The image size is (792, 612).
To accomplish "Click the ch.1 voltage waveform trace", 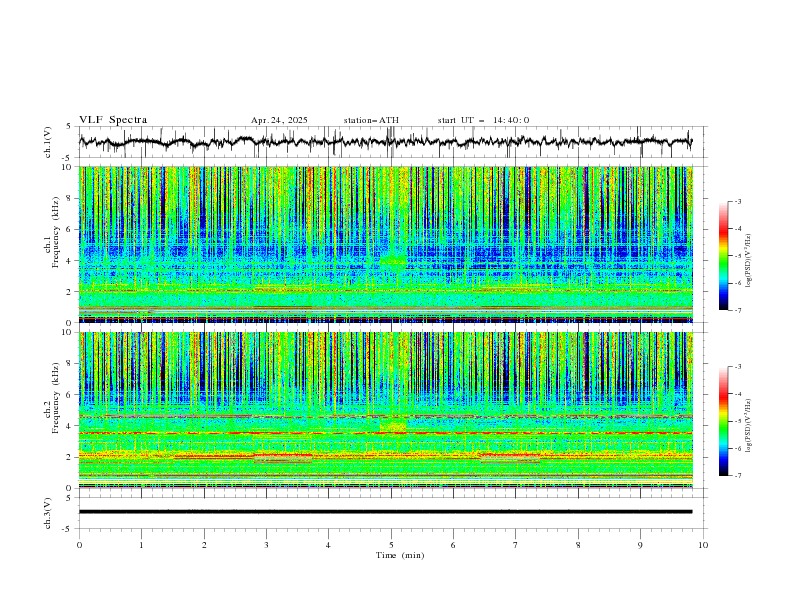I will 385,142.
